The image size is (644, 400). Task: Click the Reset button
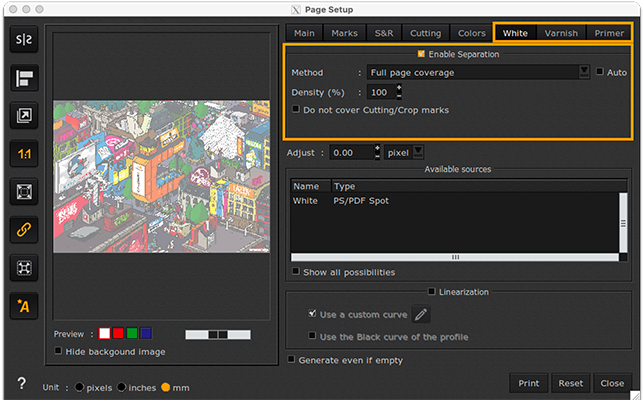[x=570, y=383]
